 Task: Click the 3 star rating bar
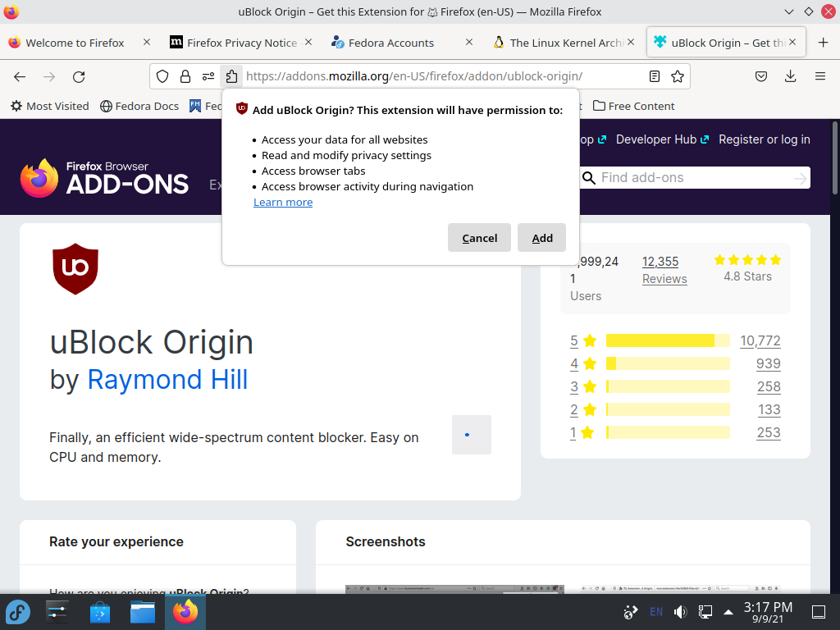coord(668,387)
